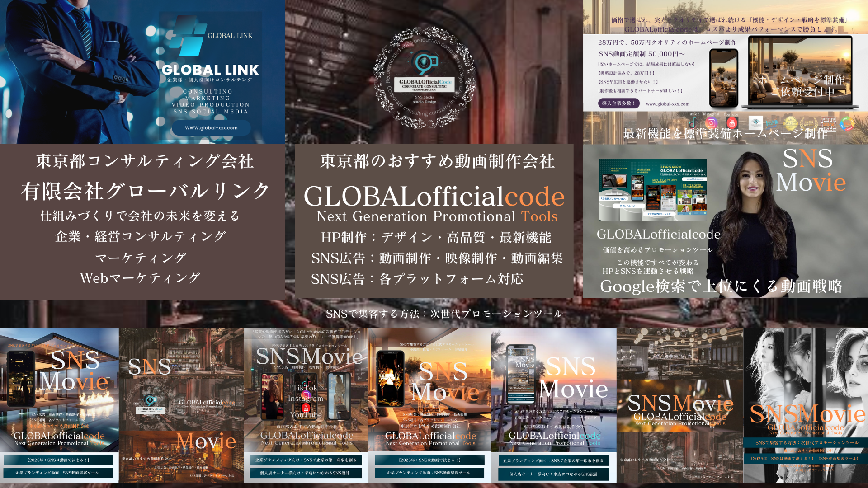The image size is (868, 488).
Task: Click the text HPとSNSを連動させる戦略
Action: 648,271
